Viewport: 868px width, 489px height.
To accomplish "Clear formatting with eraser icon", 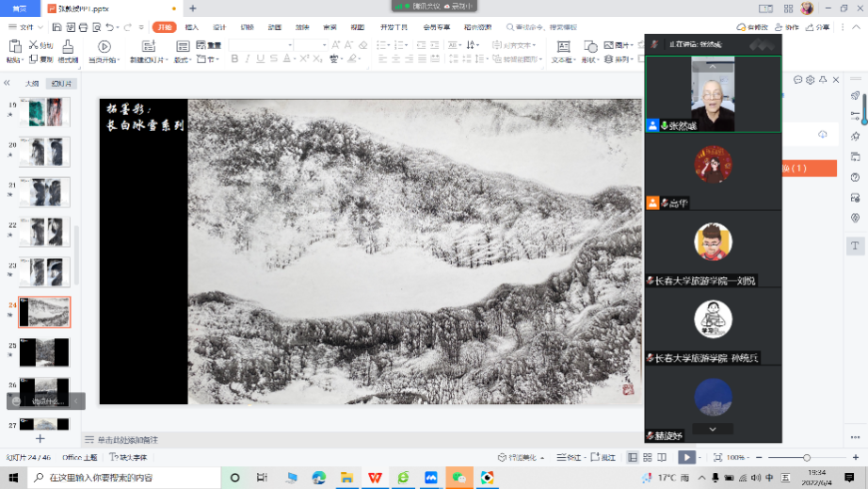I will (363, 45).
